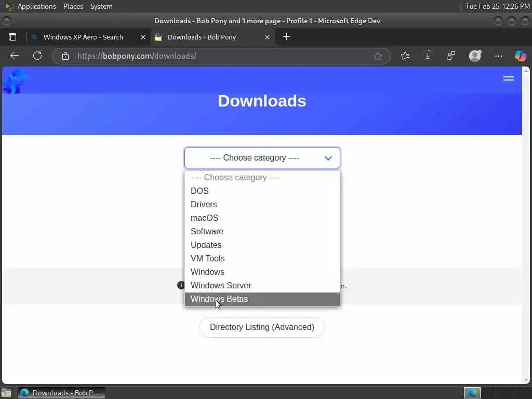532x399 pixels.
Task: Switch to the Windows XP Aero - Search tab
Action: tap(89, 37)
